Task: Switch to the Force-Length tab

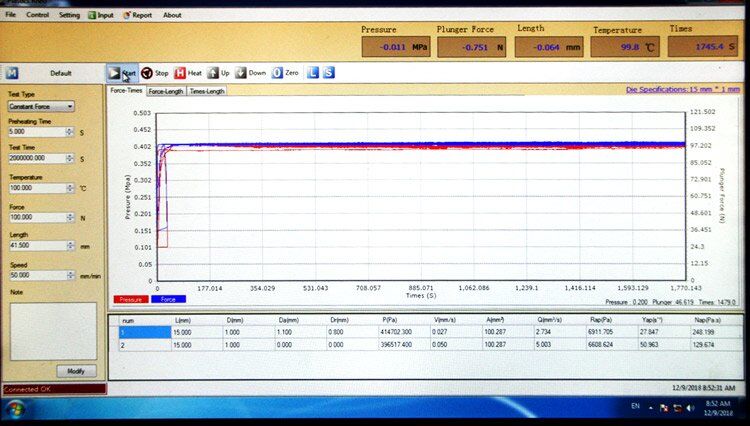Action: tap(166, 91)
